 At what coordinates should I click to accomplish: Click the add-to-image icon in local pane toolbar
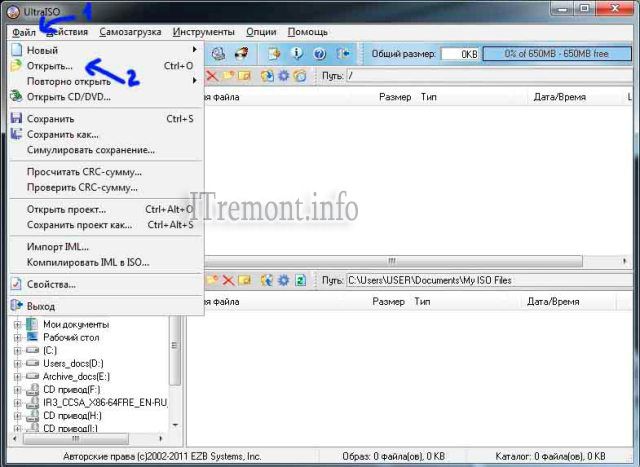pos(267,280)
